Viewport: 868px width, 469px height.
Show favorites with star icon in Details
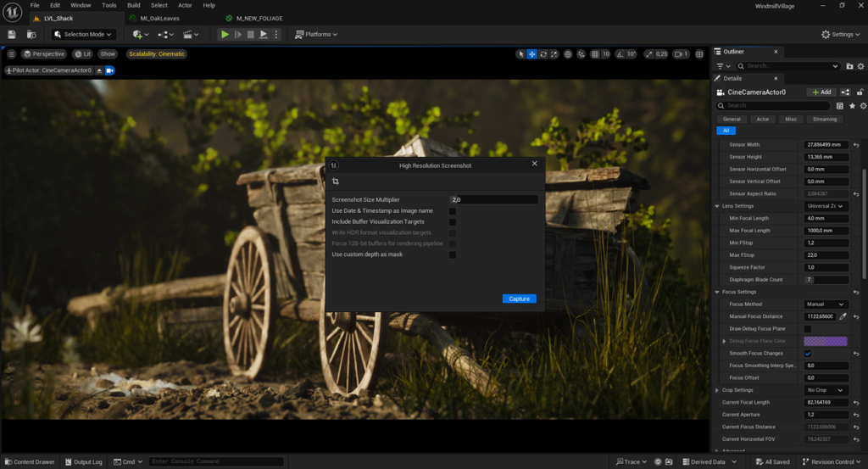click(852, 106)
